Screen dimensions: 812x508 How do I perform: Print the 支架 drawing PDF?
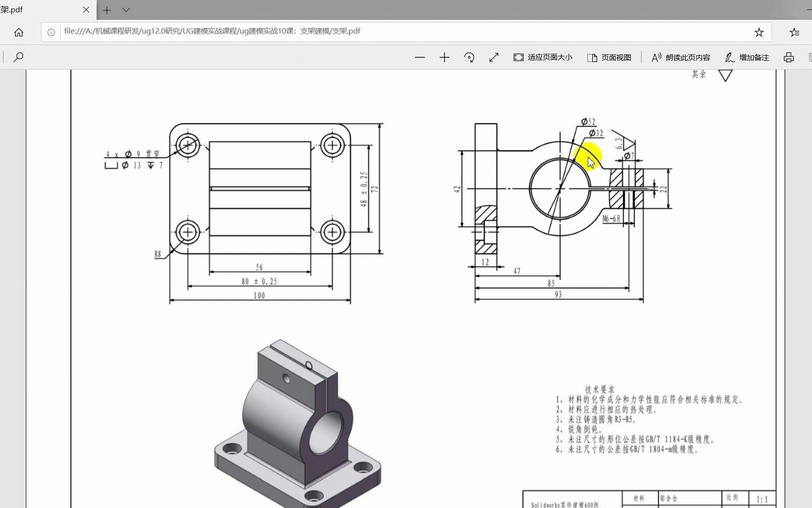788,57
